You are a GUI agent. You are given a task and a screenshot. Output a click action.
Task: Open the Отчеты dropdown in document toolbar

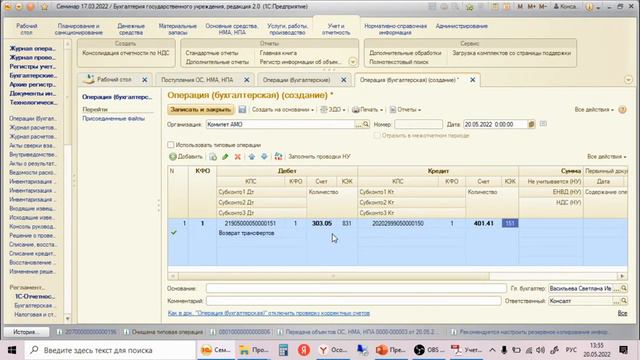click(x=405, y=109)
